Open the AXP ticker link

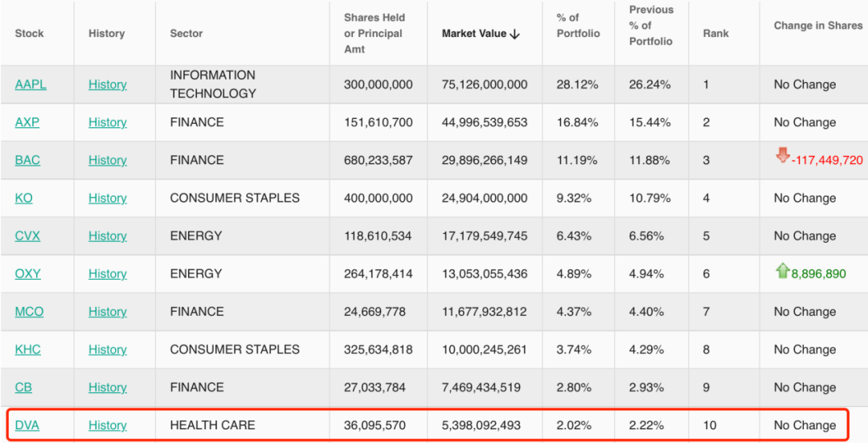point(27,122)
